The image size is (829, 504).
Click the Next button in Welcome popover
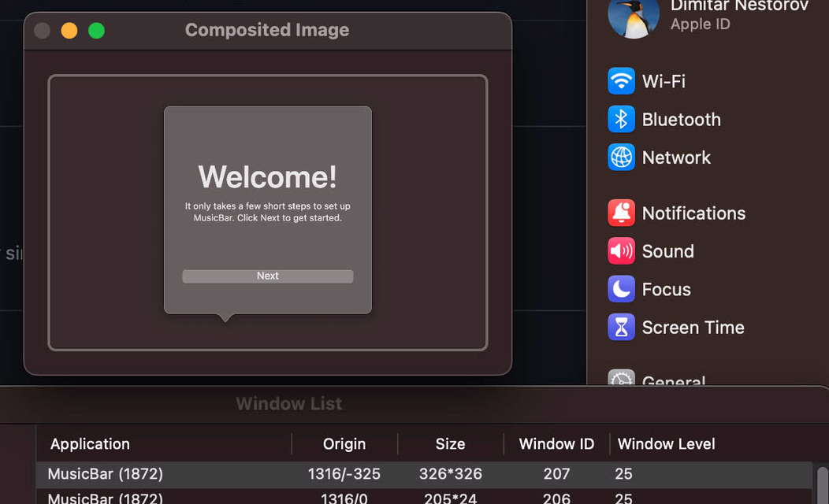[x=267, y=276]
